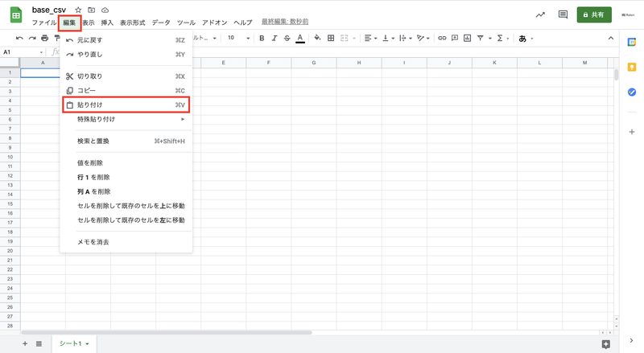Insert a link with chain icon
Image resolution: width=644 pixels, height=353 pixels.
[x=442, y=38]
